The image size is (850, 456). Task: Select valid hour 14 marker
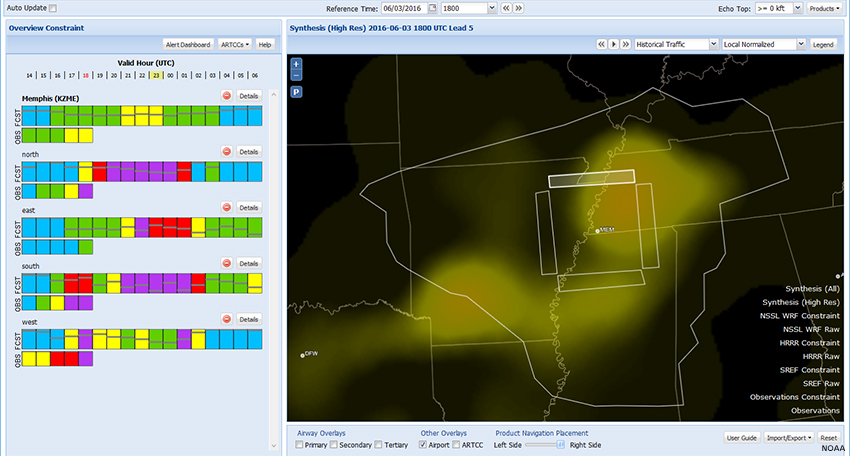29,76
